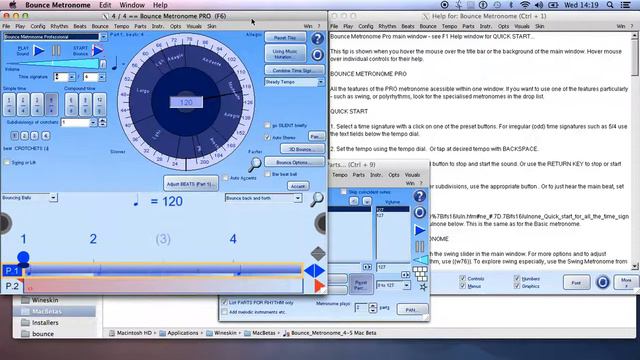The height and width of the screenshot is (360, 640).
Task: Select the 12/8 compound time button
Action: coord(100,104)
